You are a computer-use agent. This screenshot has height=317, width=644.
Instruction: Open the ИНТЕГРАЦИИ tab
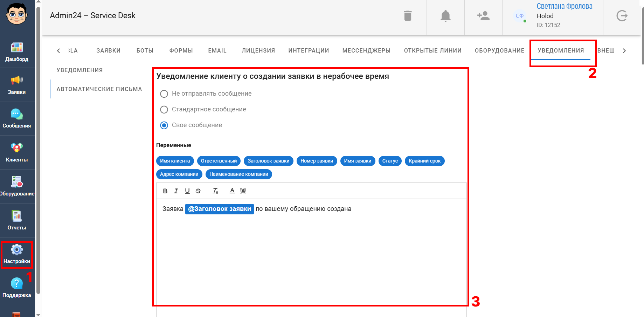309,51
